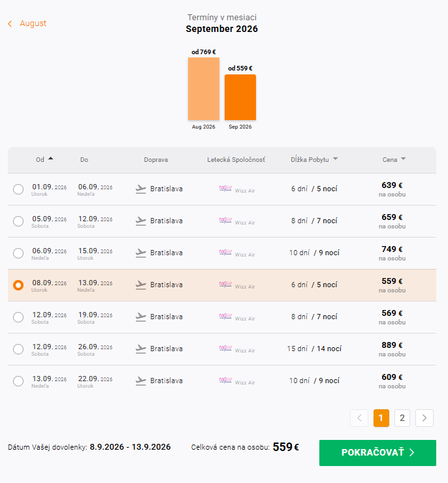
Task: Select the 12.09–26.09 radio option
Action: pyautogui.click(x=18, y=349)
